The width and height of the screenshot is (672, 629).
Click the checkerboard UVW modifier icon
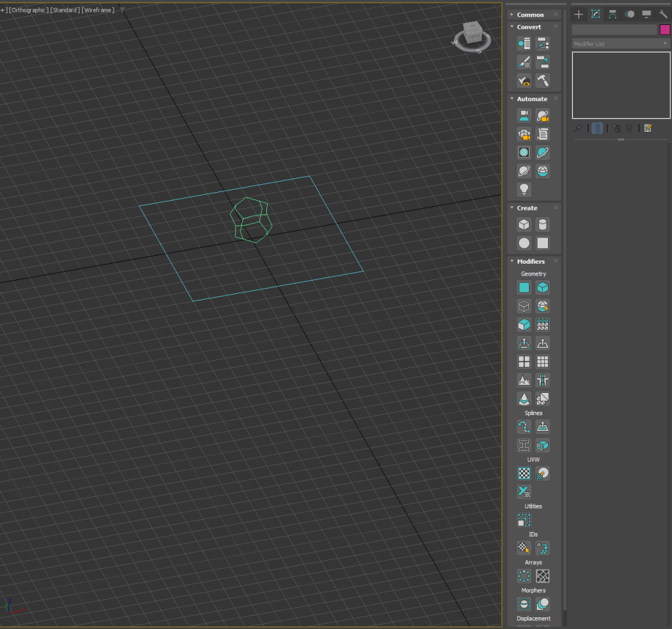524,474
